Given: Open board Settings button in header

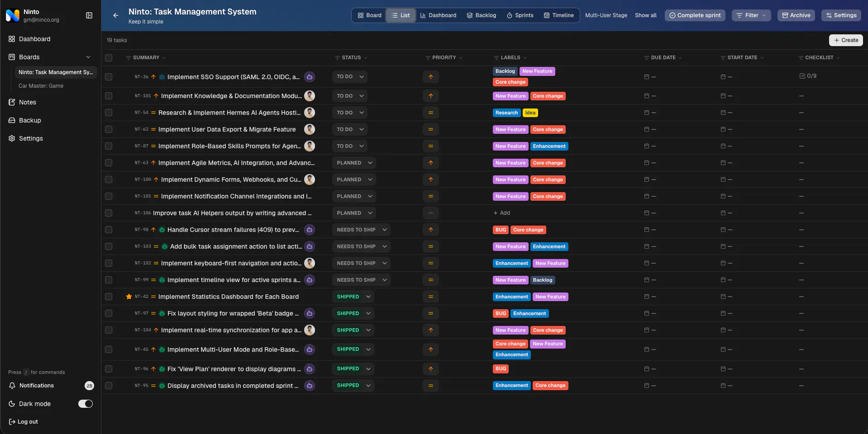Looking at the screenshot, I should pyautogui.click(x=841, y=15).
